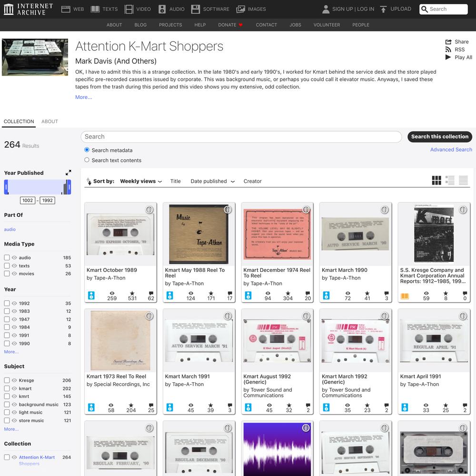Sort results by Creator

tap(252, 181)
